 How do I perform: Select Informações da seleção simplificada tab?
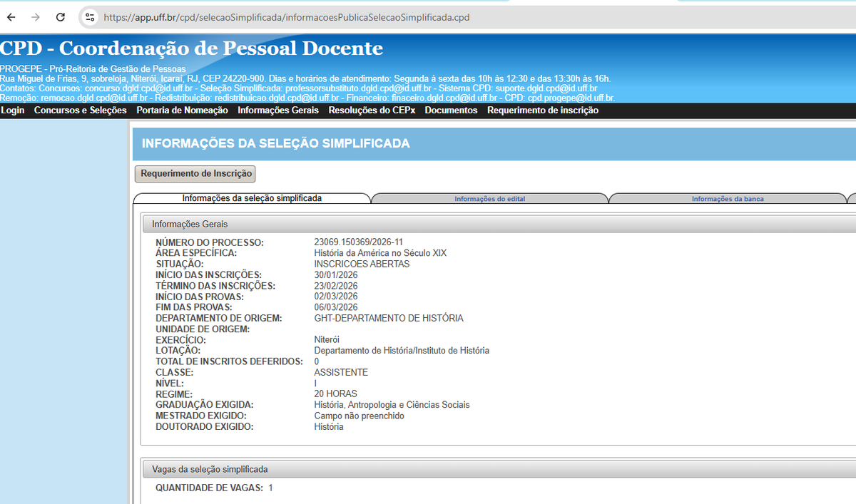pos(252,198)
